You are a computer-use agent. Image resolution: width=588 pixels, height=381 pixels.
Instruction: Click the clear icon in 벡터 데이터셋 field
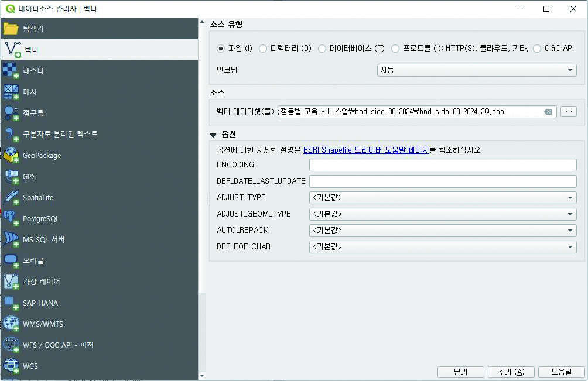point(548,112)
